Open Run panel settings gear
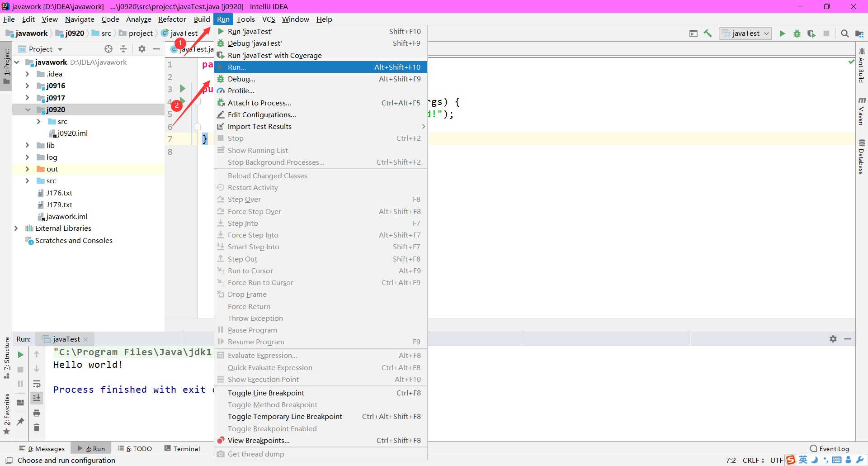 point(833,339)
